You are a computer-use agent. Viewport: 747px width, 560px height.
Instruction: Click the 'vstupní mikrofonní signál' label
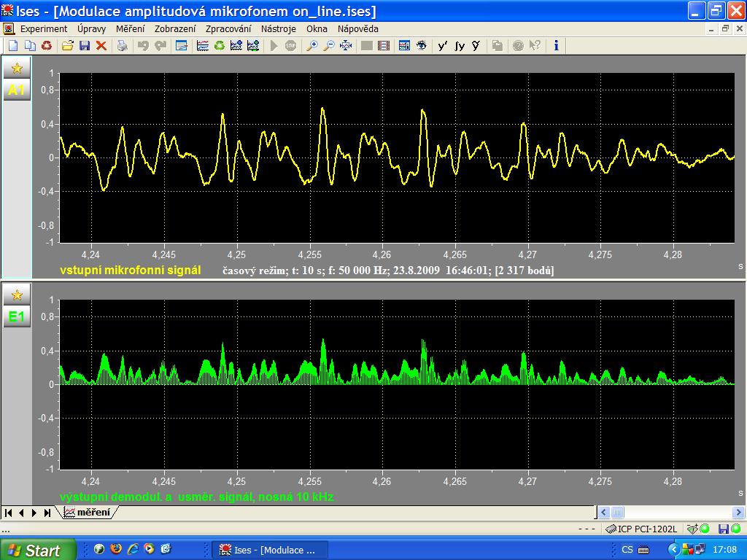pyautogui.click(x=130, y=271)
